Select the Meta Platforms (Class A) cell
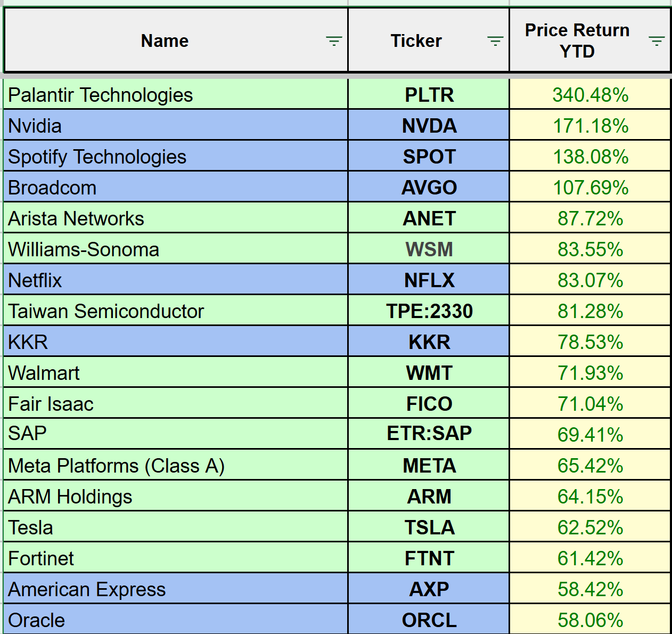Screen dimensions: 672x634 coord(117,466)
